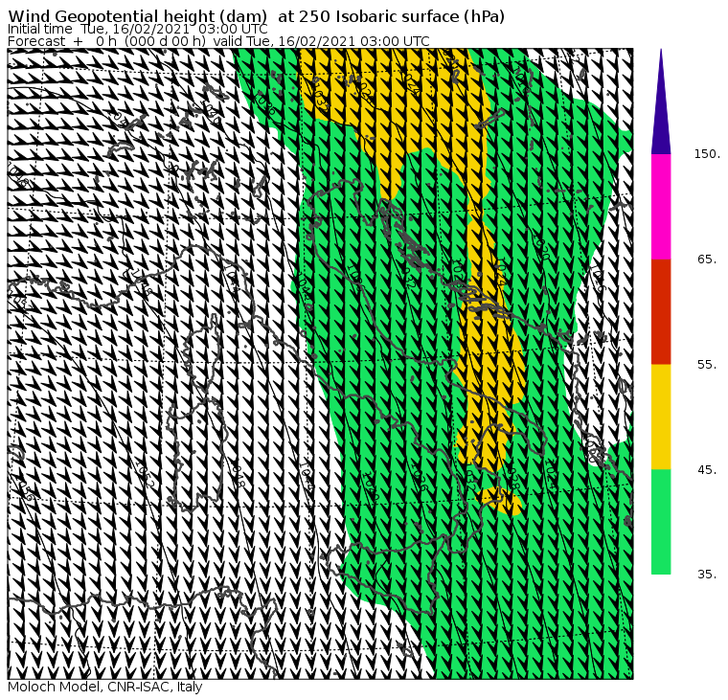Click the red segment of the color scale
The image size is (728, 700).
coord(661,311)
